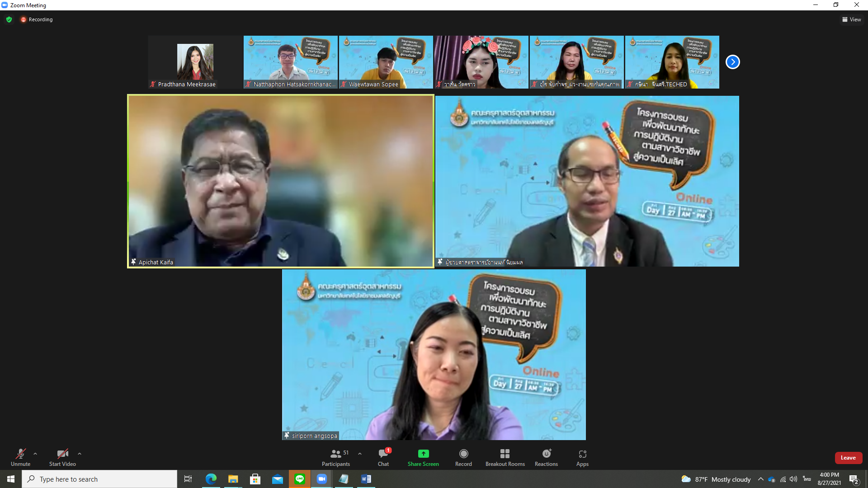Click pin icon beside Apichat Kaifa name
The width and height of the screenshot is (868, 488).
click(133, 262)
